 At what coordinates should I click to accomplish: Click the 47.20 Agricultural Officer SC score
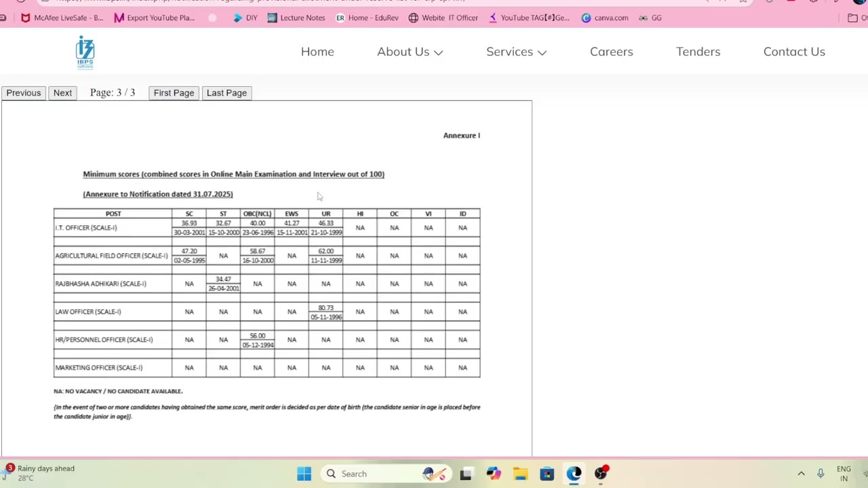189,251
